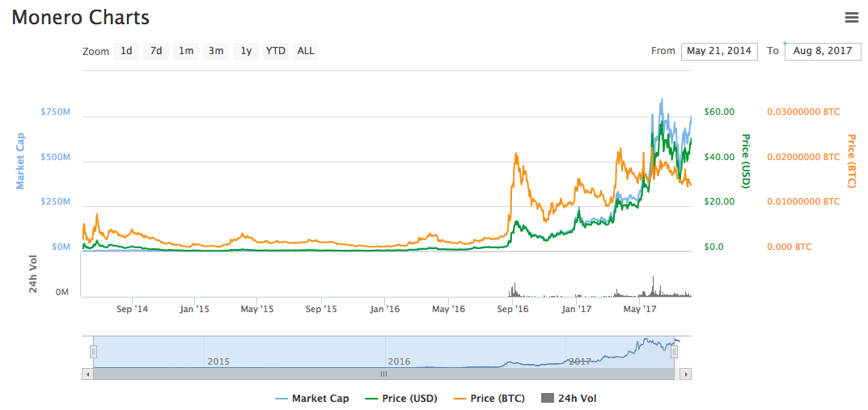Edit the To date field Aug 8, 2017
868x410 pixels.
point(823,52)
